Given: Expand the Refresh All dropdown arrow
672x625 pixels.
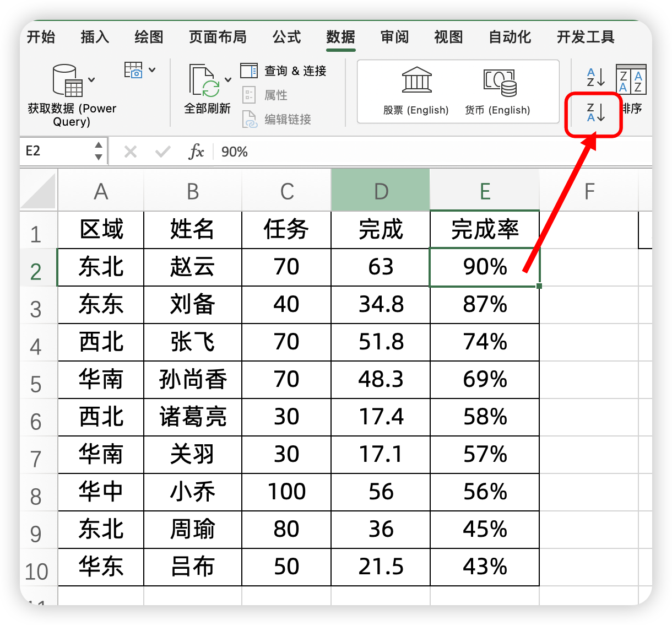Looking at the screenshot, I should coord(228,80).
